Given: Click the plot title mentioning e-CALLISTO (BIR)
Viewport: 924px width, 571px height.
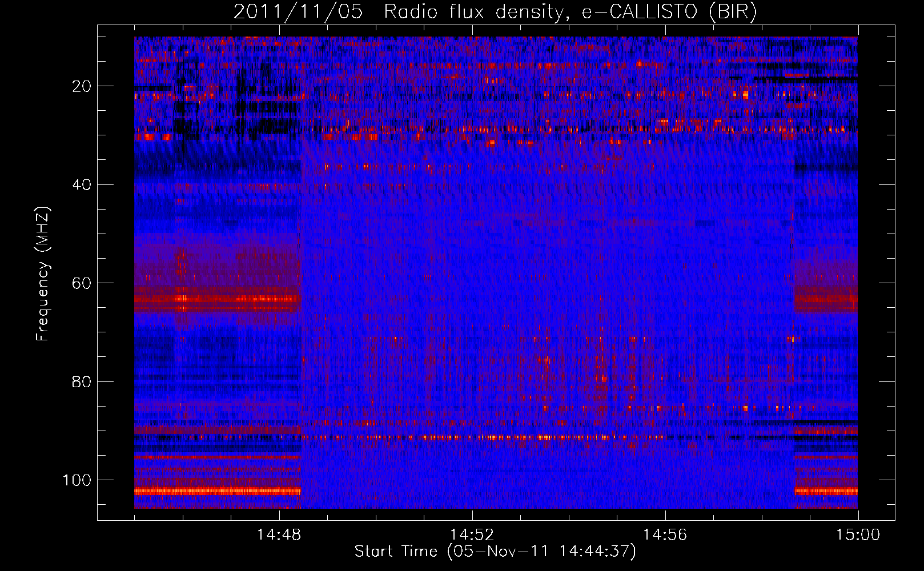Looking at the screenshot, I should (x=496, y=12).
